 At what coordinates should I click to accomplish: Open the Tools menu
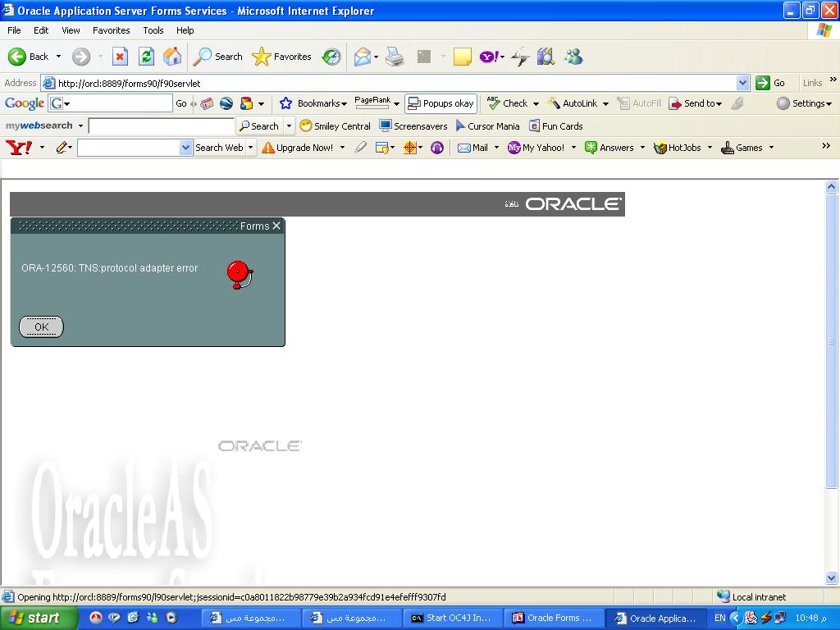[153, 30]
